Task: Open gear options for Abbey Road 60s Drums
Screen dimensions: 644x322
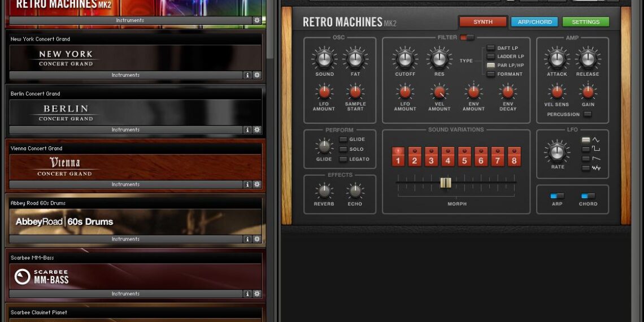Action: tap(257, 239)
